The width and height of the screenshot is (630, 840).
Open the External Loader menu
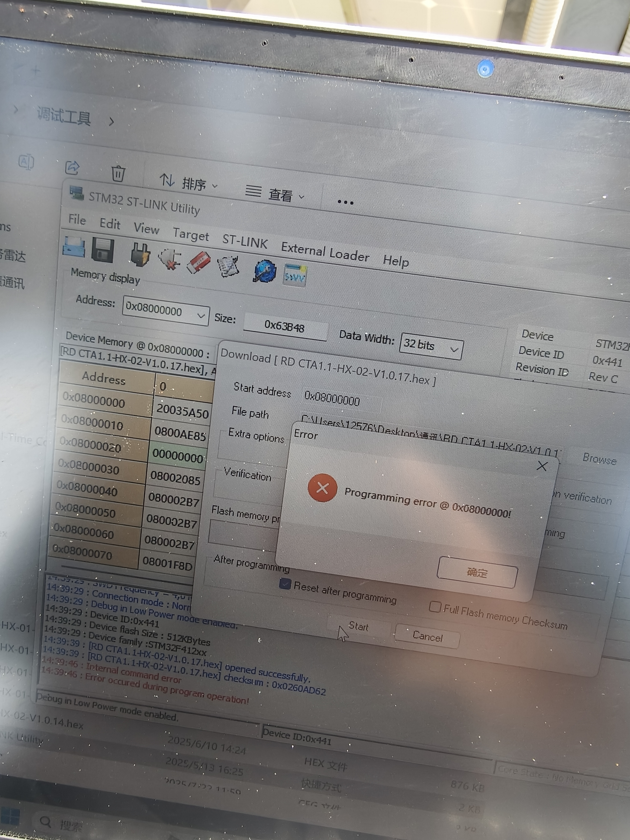[x=325, y=252]
